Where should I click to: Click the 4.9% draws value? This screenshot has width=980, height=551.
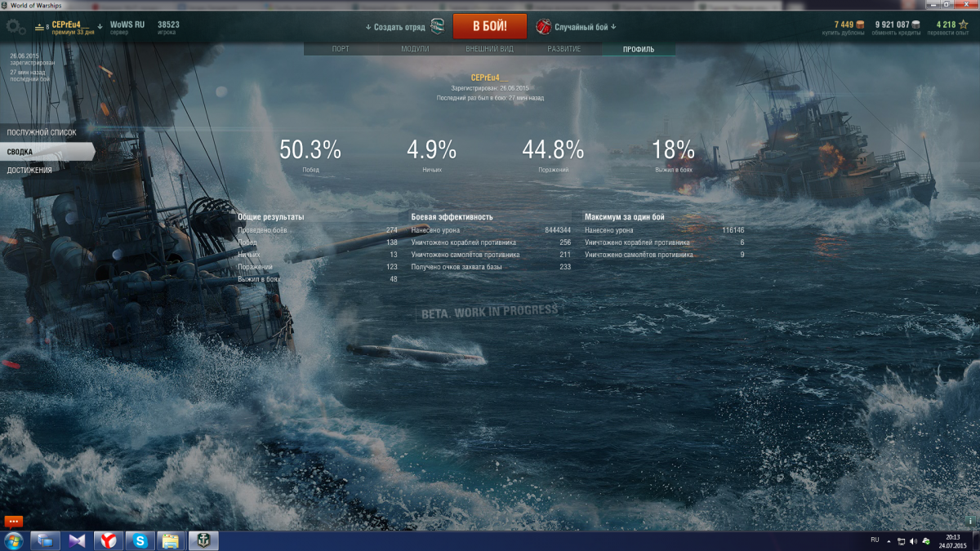[432, 149]
